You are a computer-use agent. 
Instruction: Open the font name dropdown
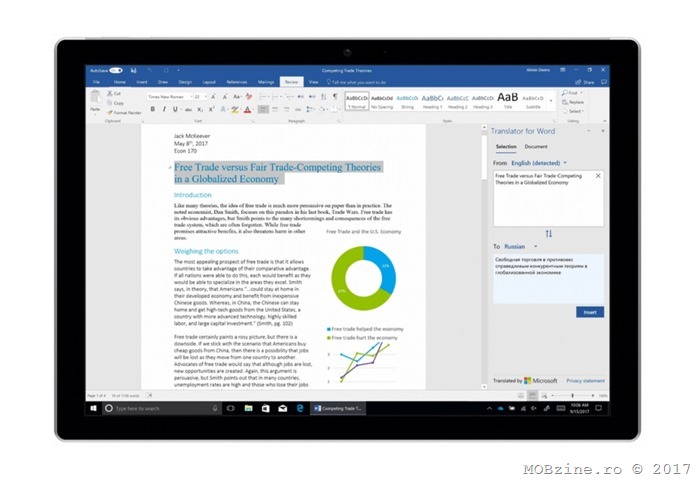click(169, 97)
